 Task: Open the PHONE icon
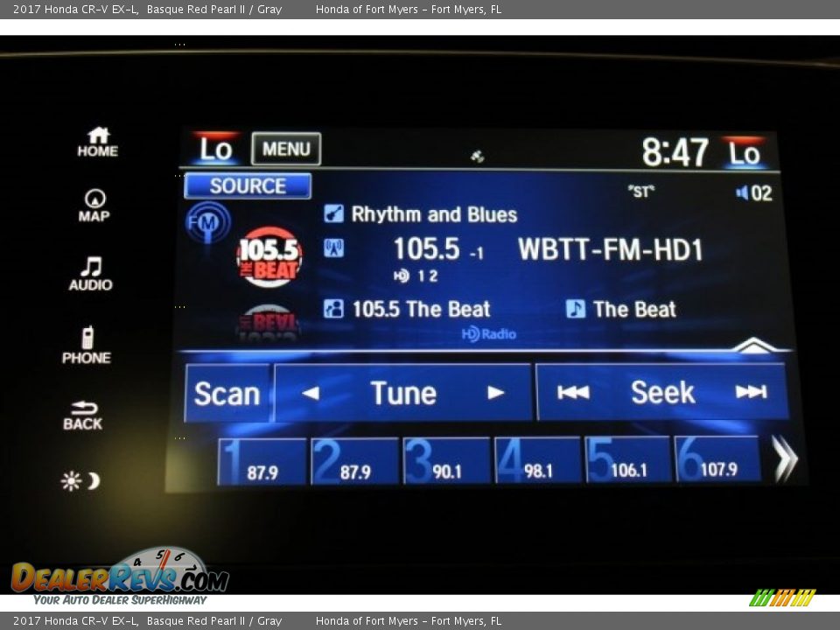click(x=87, y=346)
